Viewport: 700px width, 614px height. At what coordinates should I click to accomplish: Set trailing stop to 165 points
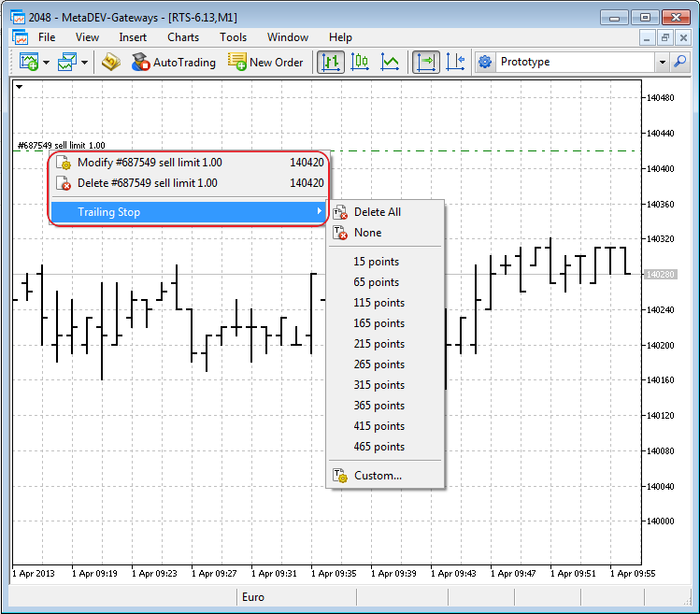pyautogui.click(x=385, y=323)
